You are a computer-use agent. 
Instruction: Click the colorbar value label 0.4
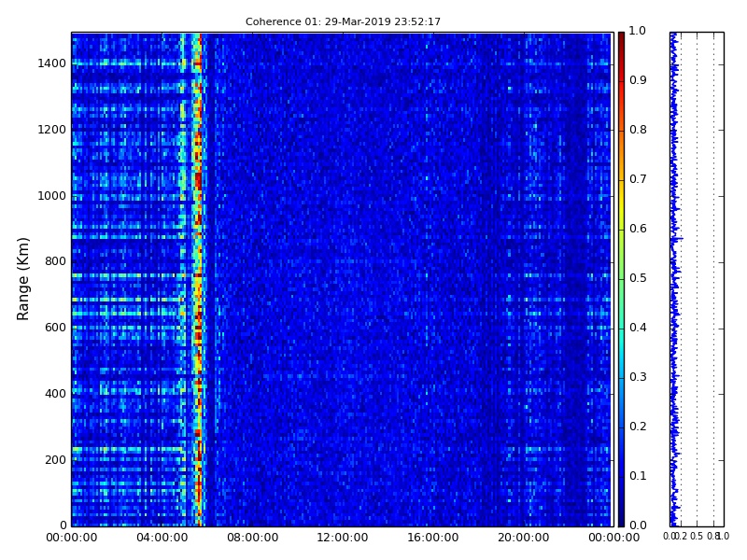(638, 328)
